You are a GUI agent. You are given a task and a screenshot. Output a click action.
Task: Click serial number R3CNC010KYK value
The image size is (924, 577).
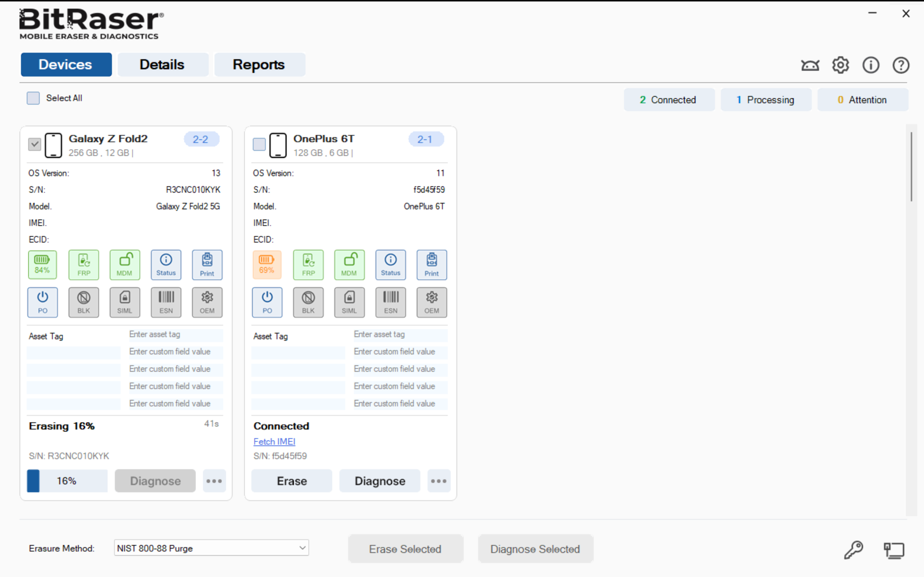[x=193, y=190]
